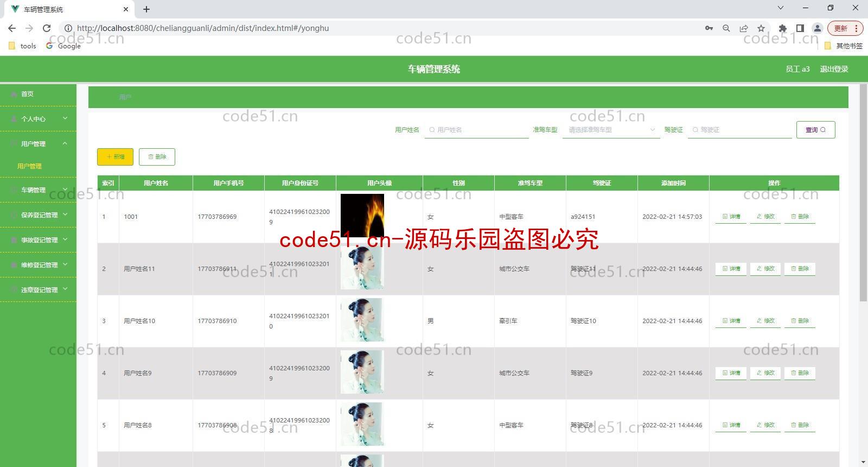Go to 首页 in the sidebar

(38, 94)
